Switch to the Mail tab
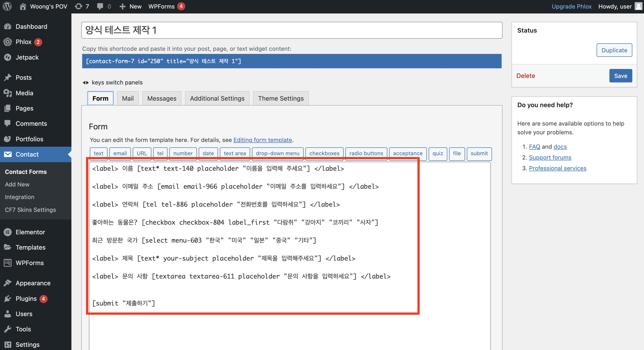The width and height of the screenshot is (644, 350). click(128, 98)
